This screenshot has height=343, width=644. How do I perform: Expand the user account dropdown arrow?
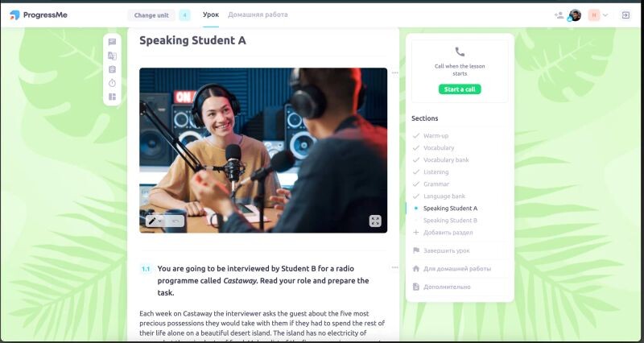(605, 15)
